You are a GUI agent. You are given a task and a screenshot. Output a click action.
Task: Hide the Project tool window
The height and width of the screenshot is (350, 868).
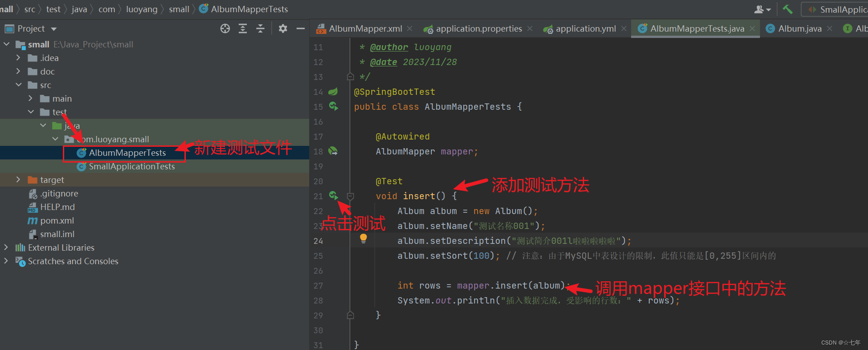301,28
